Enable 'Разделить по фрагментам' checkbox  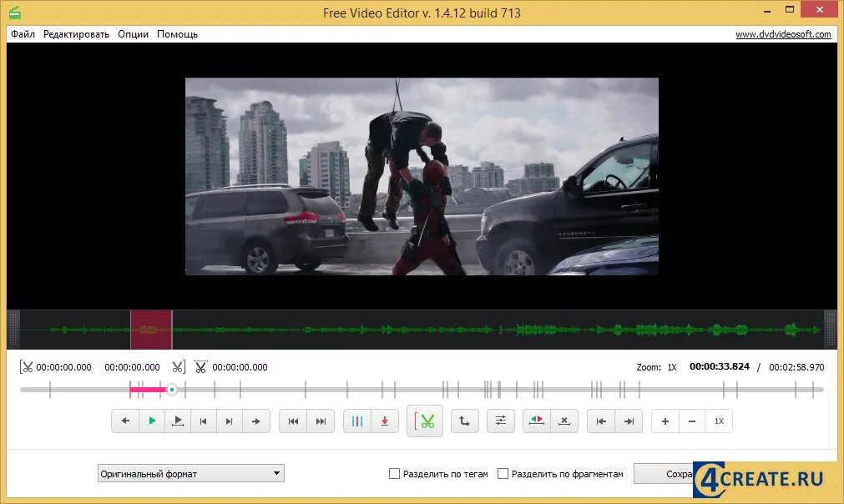[503, 474]
